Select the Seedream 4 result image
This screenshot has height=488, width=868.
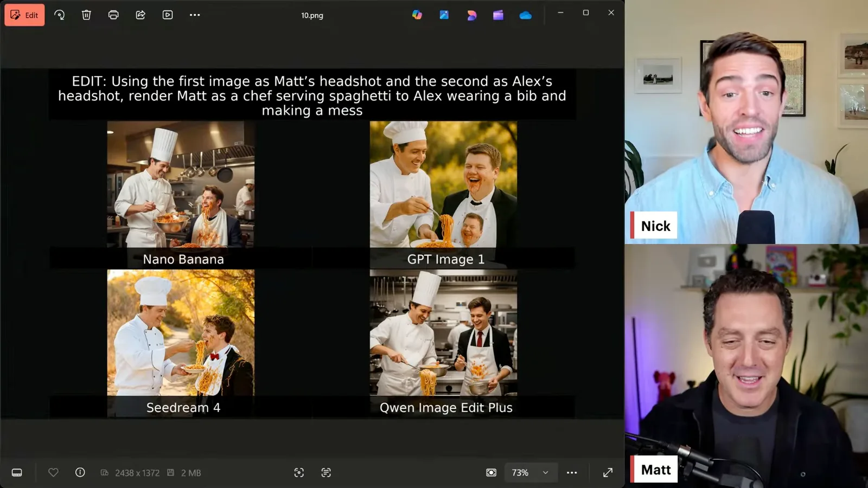click(x=181, y=333)
